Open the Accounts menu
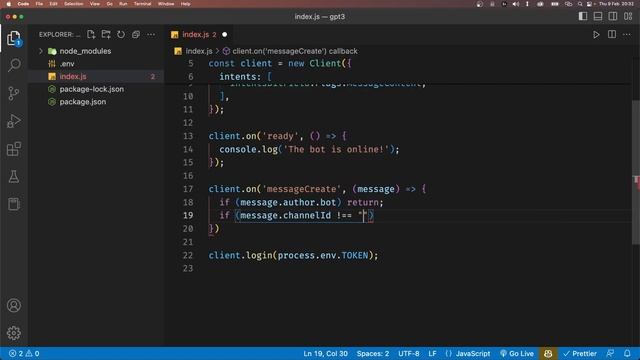 pos(14,305)
